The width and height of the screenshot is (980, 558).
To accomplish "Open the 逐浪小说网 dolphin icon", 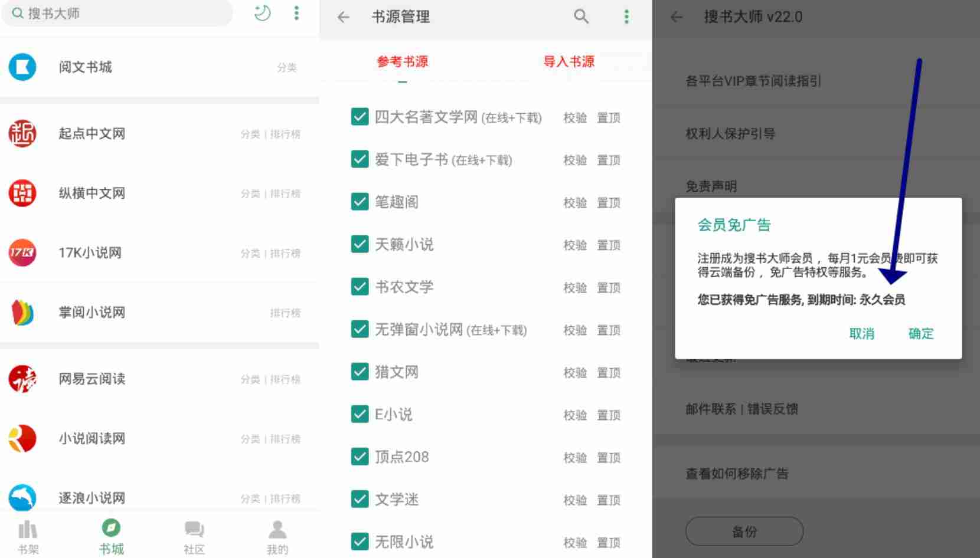I will (22, 497).
